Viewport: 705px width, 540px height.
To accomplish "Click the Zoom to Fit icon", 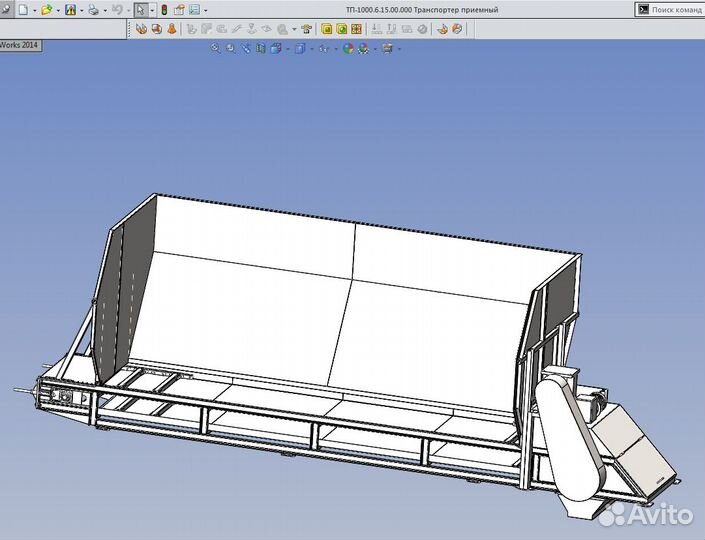I will pyautogui.click(x=215, y=48).
